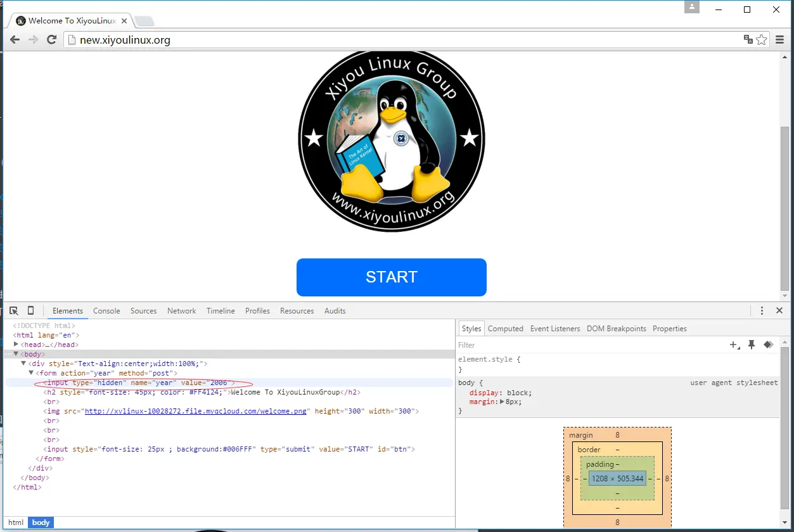Click the browser forward arrow
The width and height of the screenshot is (794, 532).
[34, 40]
